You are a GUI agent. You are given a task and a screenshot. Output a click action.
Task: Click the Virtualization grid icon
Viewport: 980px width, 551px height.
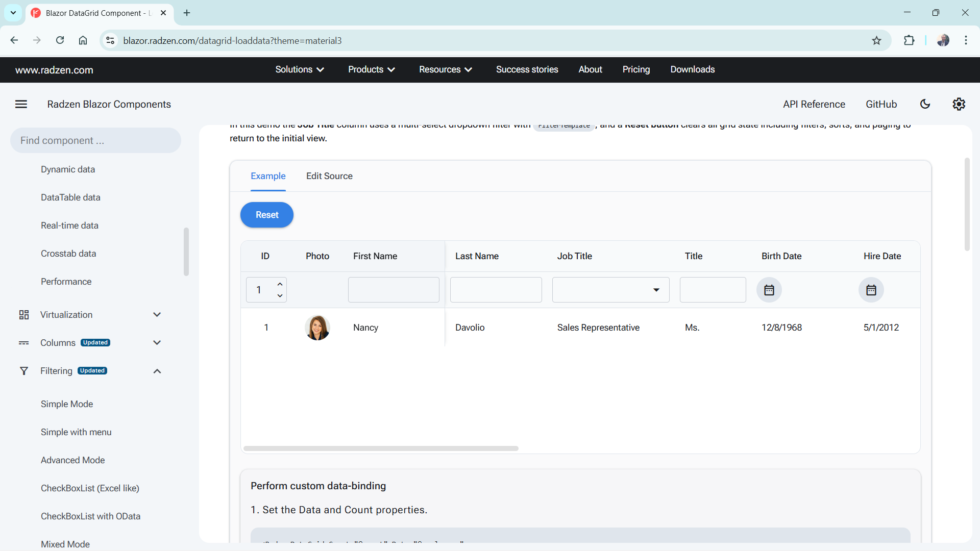click(x=24, y=315)
